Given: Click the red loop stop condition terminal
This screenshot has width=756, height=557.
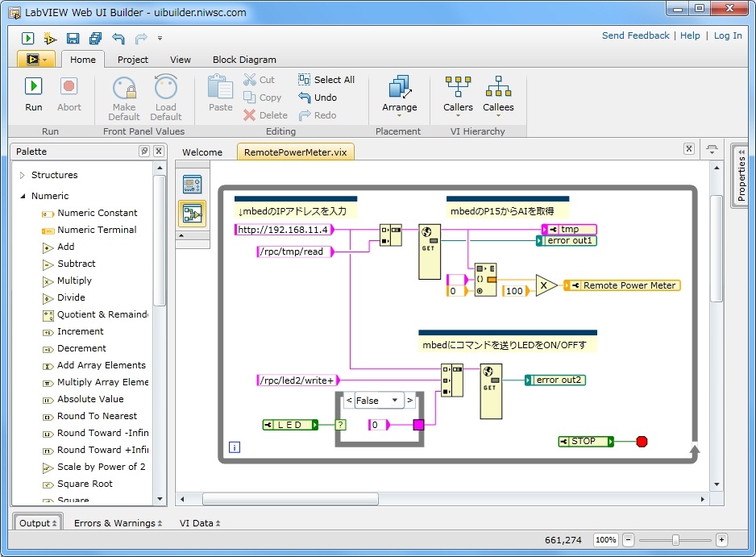Looking at the screenshot, I should [x=642, y=441].
